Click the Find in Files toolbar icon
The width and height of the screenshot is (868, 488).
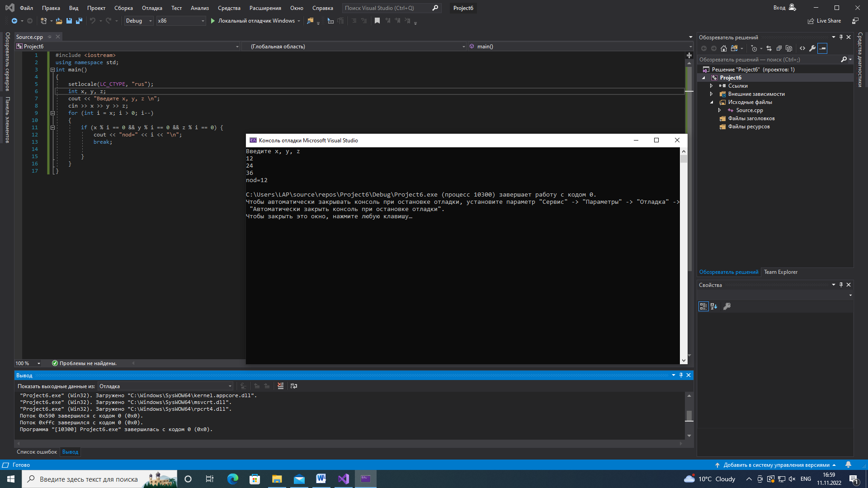[x=310, y=21]
